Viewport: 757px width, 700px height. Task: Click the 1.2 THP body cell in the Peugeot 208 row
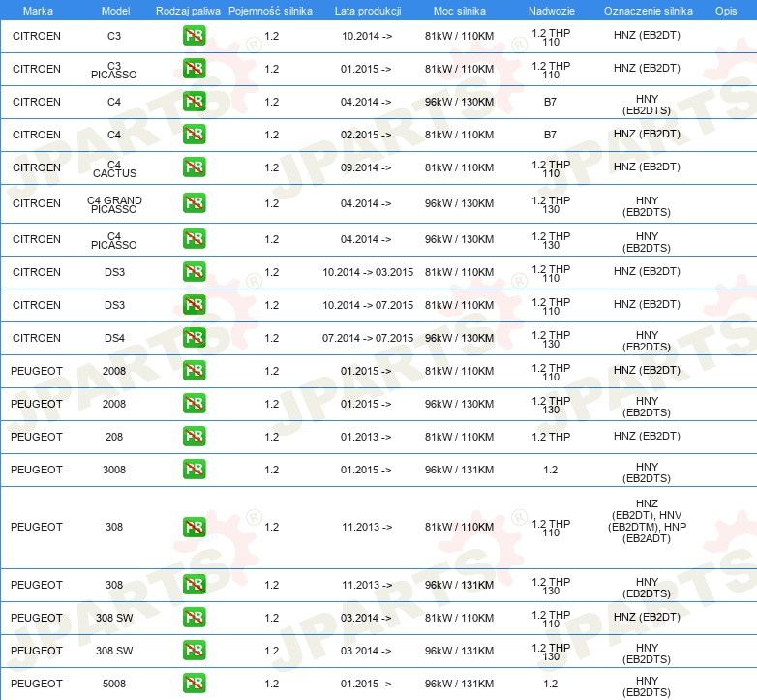pyautogui.click(x=551, y=437)
